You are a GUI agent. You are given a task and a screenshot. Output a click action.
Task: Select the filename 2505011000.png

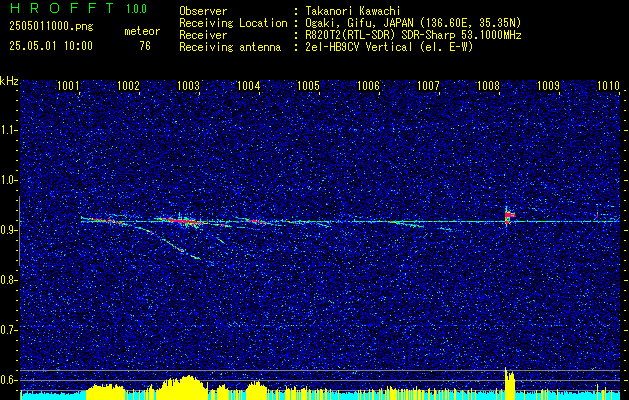tap(51, 27)
